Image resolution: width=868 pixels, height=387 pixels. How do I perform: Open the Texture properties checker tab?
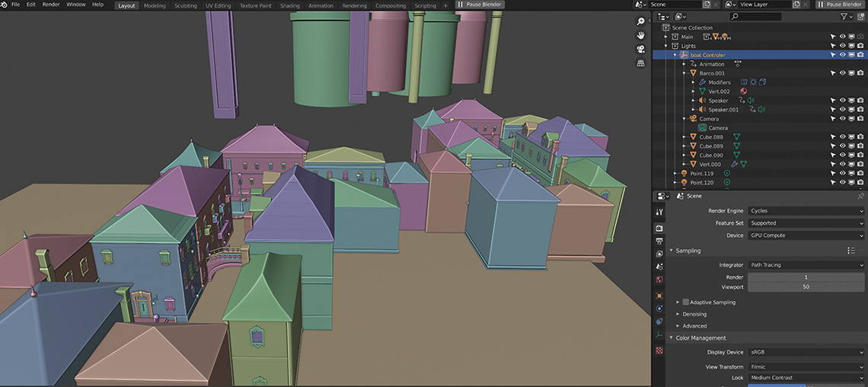(659, 350)
